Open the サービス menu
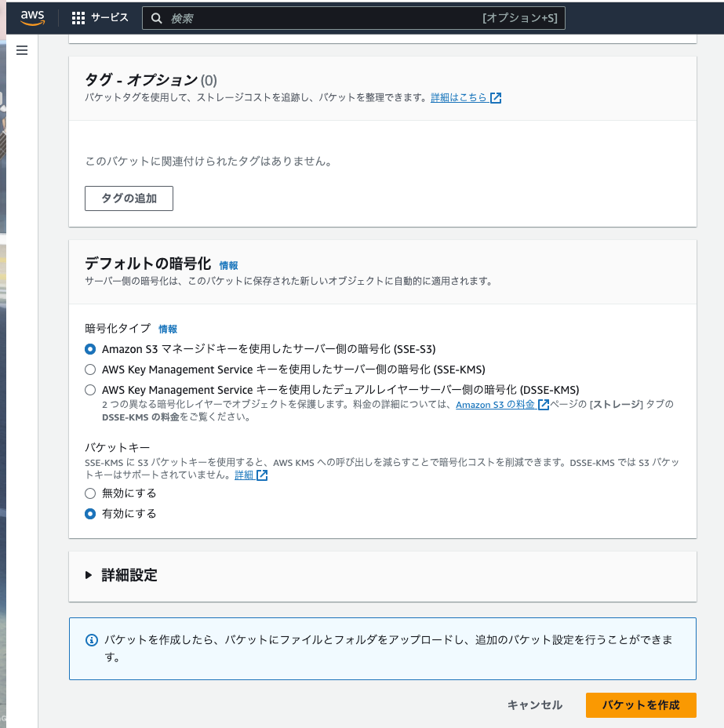 pyautogui.click(x=110, y=17)
